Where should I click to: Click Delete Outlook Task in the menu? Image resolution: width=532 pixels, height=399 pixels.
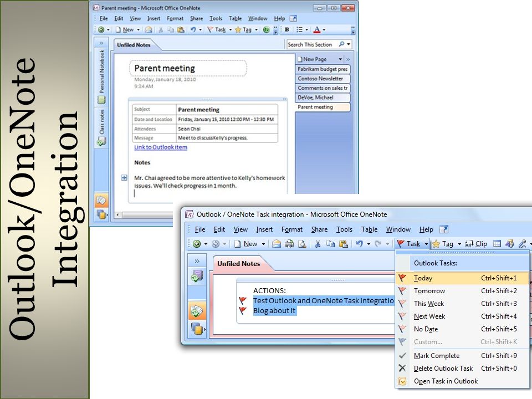[462, 369]
